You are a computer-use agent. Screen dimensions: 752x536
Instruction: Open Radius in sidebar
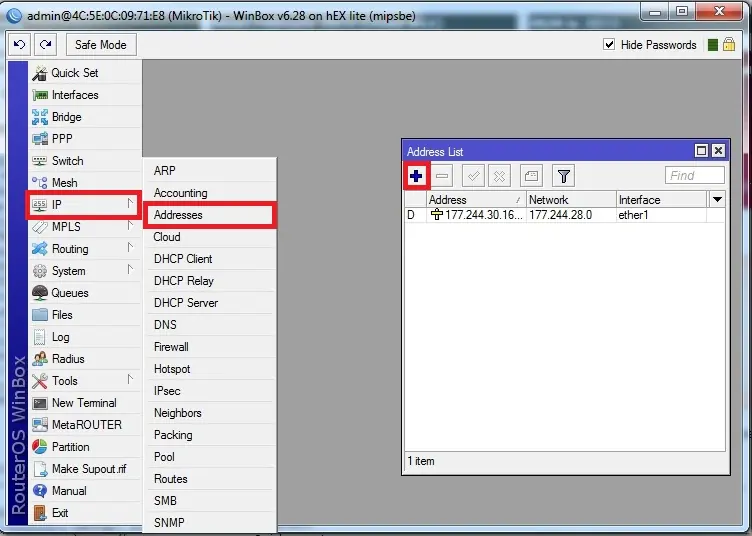tap(85, 359)
